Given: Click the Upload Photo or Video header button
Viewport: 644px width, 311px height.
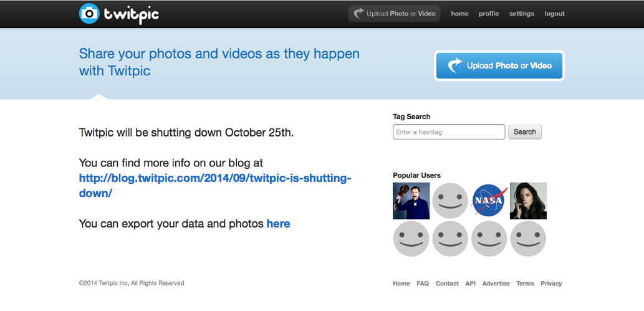Looking at the screenshot, I should coord(394,14).
